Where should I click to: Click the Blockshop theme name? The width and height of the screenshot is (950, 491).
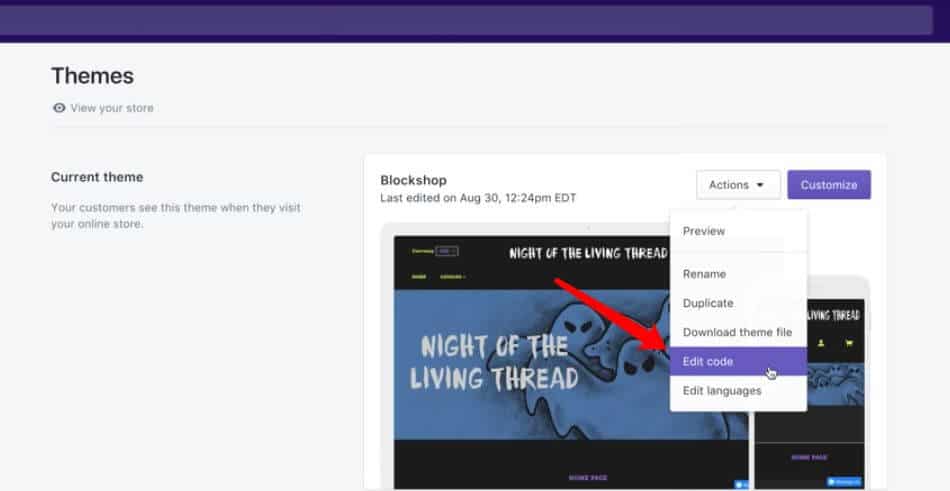point(413,180)
